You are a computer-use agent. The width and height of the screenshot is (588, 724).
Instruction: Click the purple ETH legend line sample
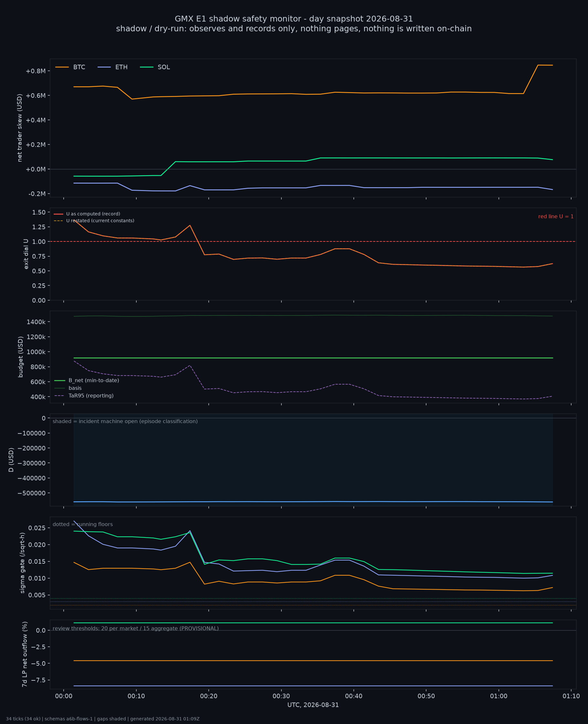pos(104,67)
